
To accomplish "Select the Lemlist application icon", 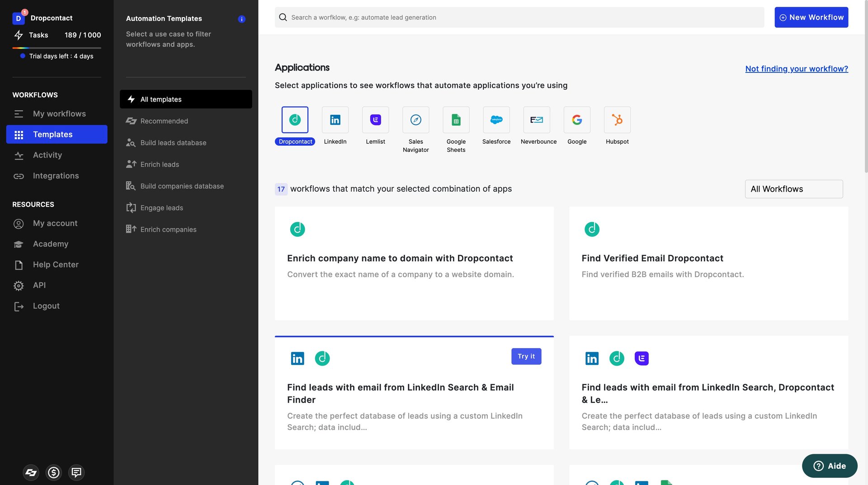I will (375, 120).
